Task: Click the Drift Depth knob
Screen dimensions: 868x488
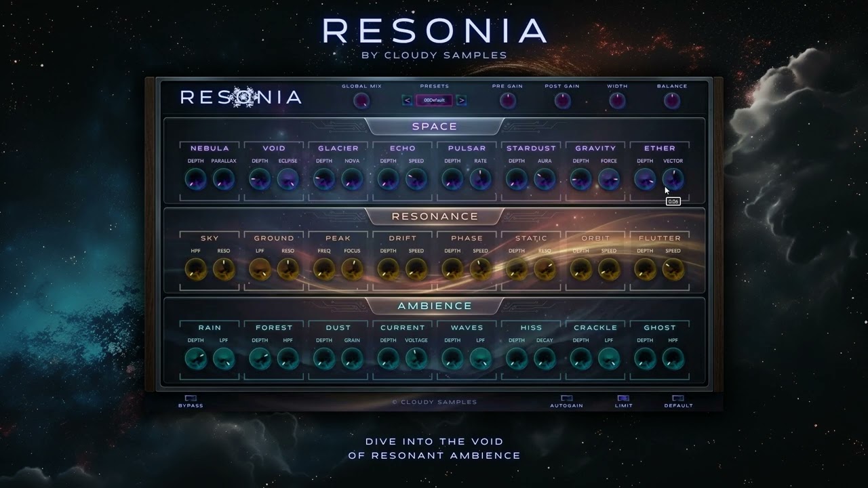Action: pyautogui.click(x=388, y=269)
